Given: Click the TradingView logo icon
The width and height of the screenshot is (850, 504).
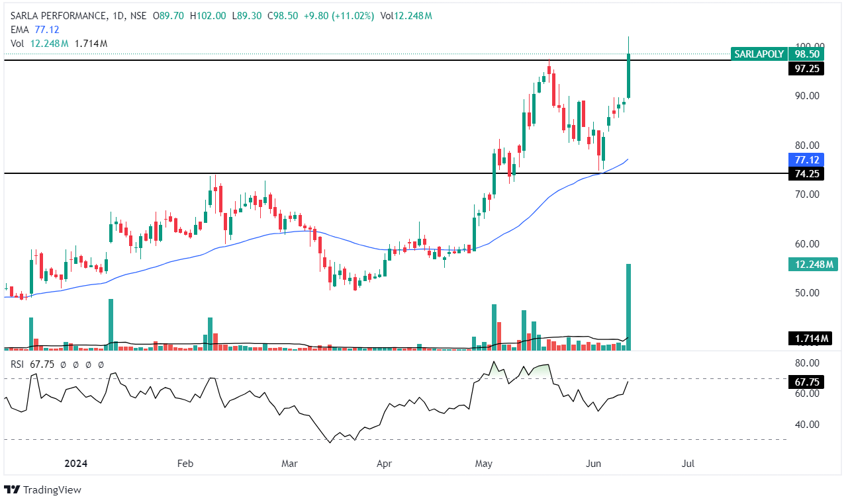Looking at the screenshot, I should click(12, 489).
